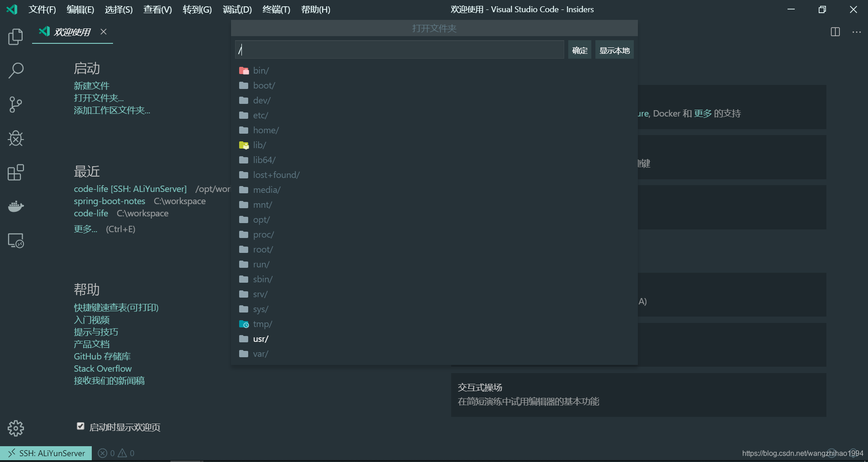Toggle the 启动时显示欢迎页 checkbox
The image size is (868, 462).
point(80,426)
